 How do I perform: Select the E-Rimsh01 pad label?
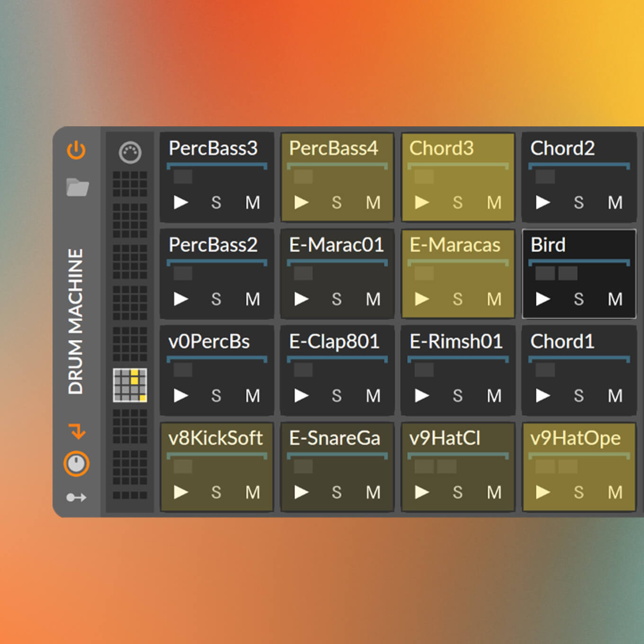tap(456, 341)
